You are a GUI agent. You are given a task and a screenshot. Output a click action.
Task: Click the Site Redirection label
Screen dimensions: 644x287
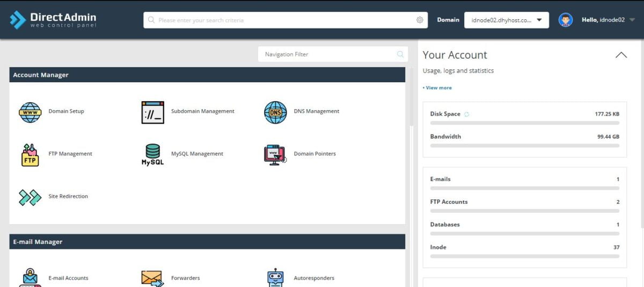[68, 196]
